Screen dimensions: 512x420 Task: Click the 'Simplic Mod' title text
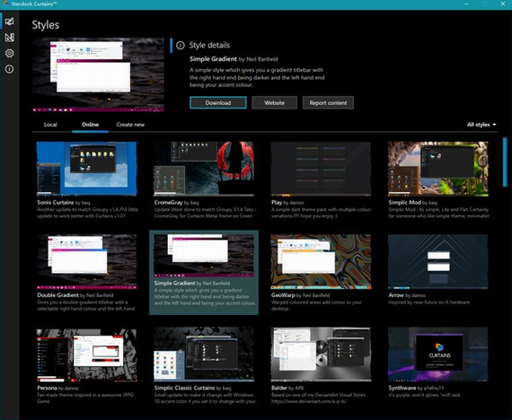(x=404, y=202)
